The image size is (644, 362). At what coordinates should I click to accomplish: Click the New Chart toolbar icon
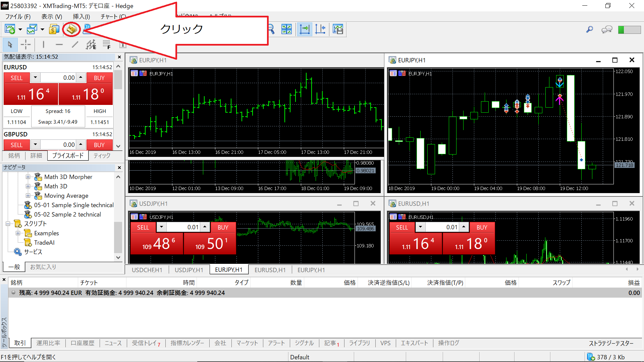click(x=10, y=29)
